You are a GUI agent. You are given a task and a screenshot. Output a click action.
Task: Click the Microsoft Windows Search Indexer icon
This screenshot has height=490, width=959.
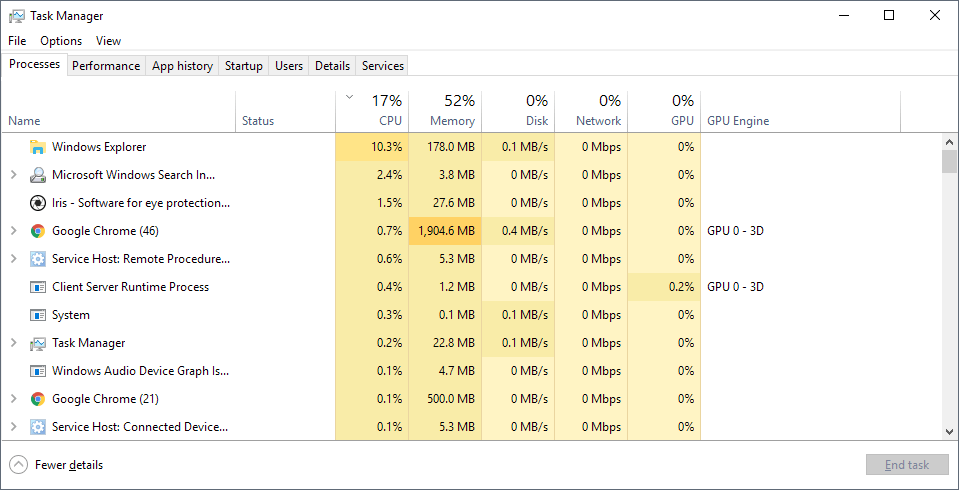pos(38,175)
